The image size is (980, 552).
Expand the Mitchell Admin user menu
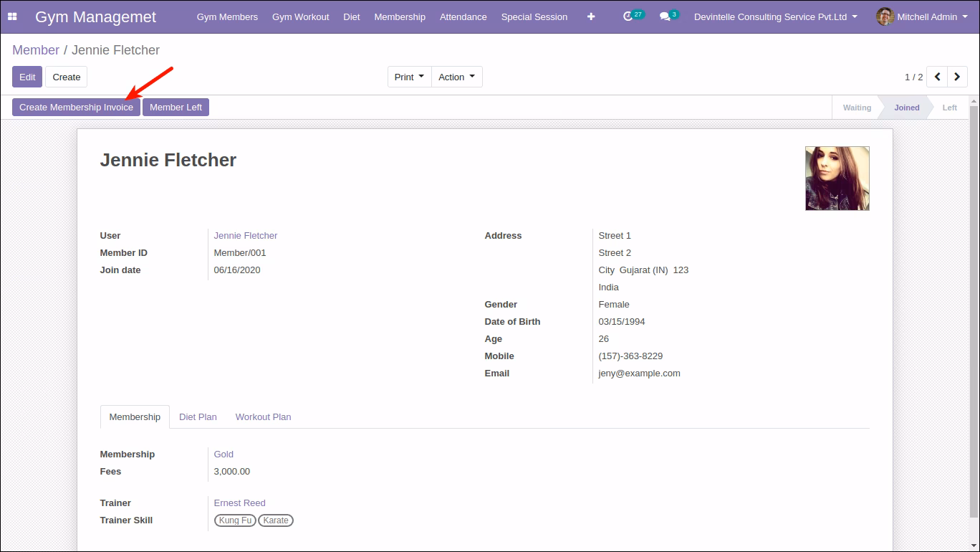[923, 16]
